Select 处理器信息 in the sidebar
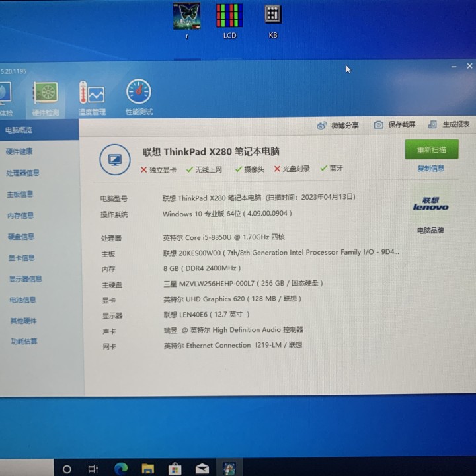 click(x=22, y=173)
